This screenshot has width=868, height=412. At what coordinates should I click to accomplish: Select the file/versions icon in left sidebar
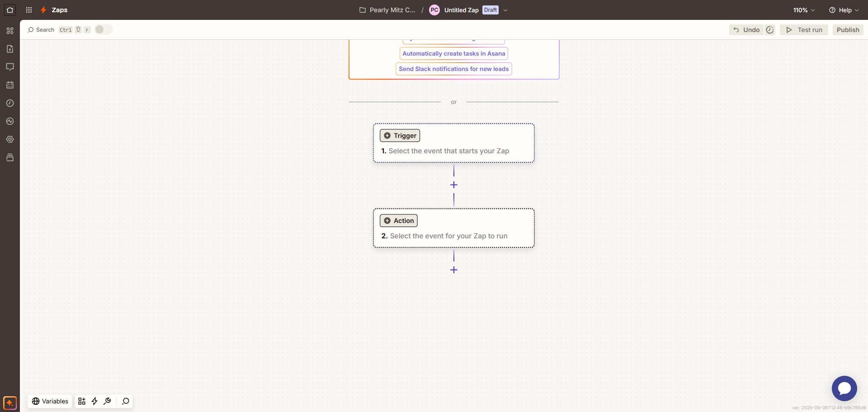pyautogui.click(x=10, y=49)
